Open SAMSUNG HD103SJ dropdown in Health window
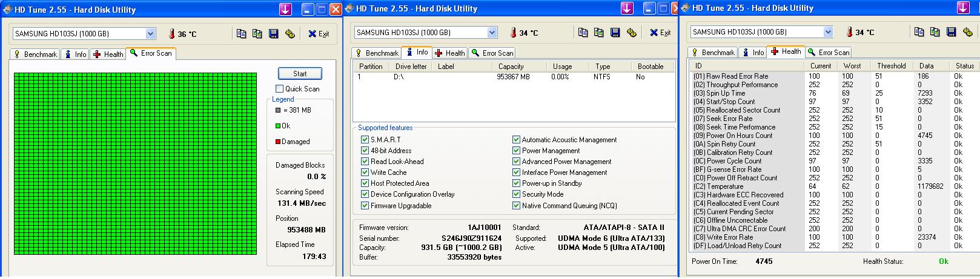The image size is (980, 279). [x=829, y=32]
